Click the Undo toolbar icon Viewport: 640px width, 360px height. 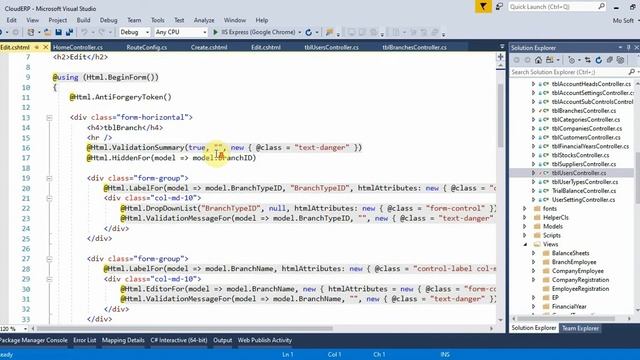point(84,32)
